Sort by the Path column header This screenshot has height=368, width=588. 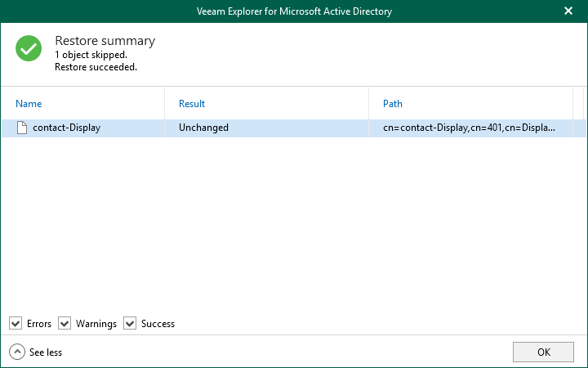pos(393,104)
